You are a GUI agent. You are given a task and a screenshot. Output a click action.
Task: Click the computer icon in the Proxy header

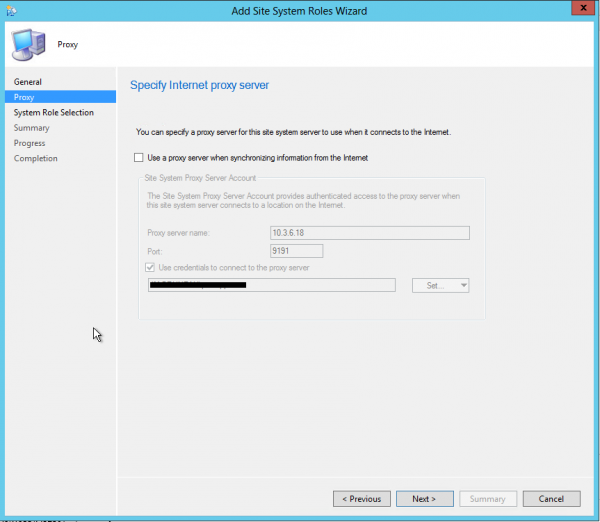(28, 45)
